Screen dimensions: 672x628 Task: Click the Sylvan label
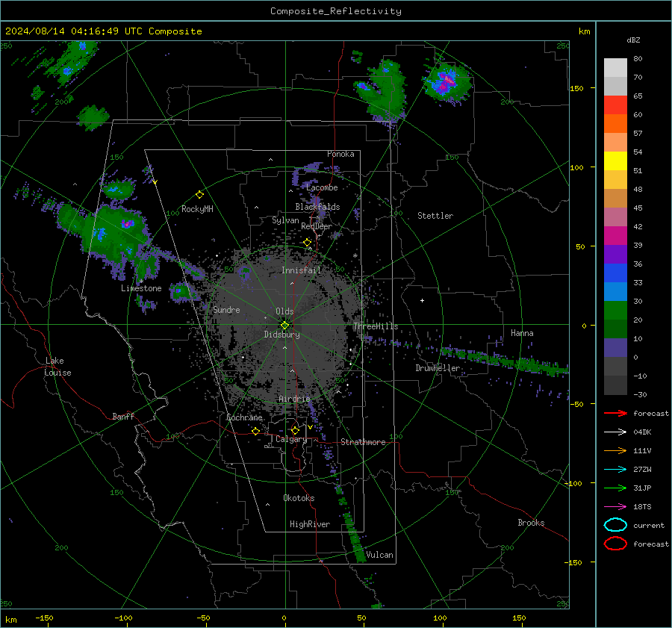285,220
